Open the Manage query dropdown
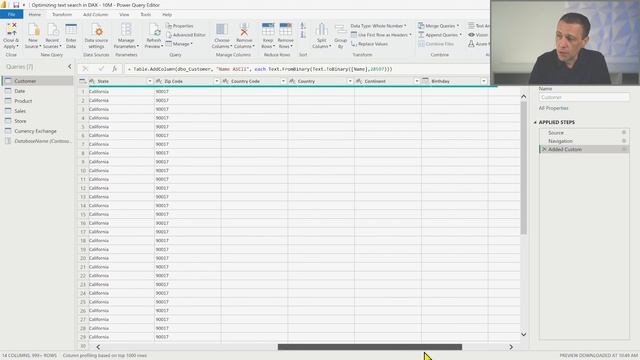Screen dimensions: 640x360 179,44
